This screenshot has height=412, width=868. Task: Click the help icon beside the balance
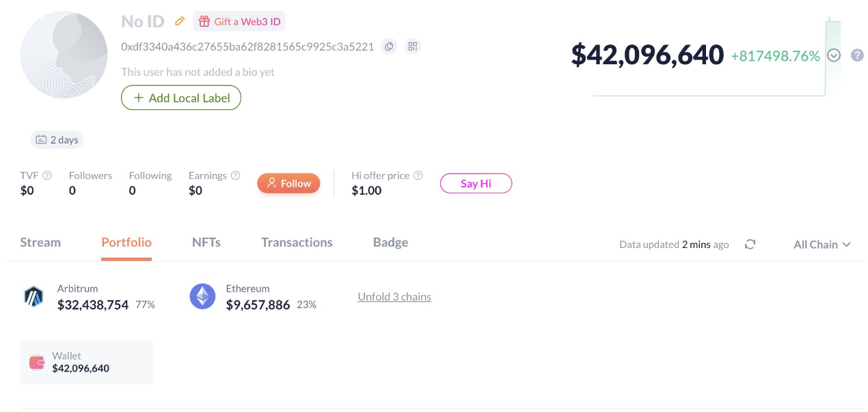pyautogui.click(x=857, y=55)
